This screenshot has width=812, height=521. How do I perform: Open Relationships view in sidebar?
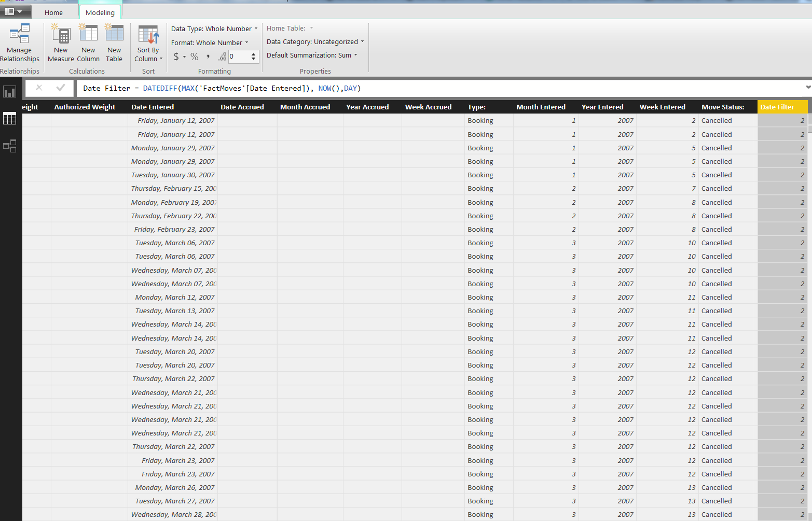point(10,146)
